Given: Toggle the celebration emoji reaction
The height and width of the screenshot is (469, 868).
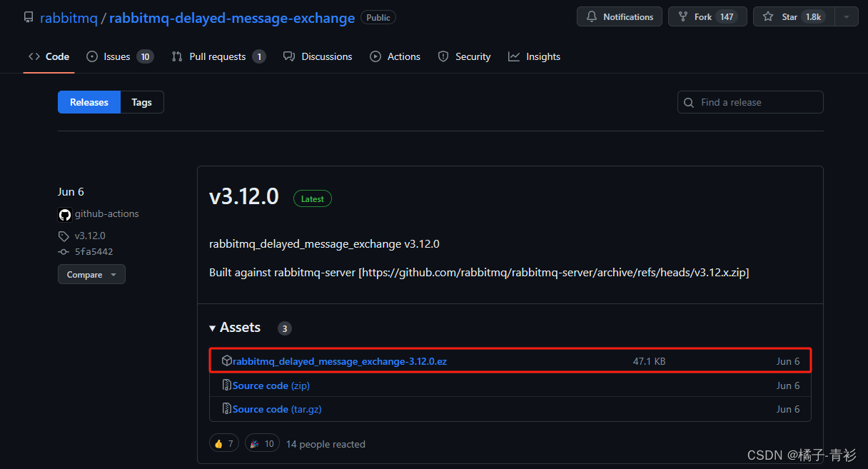Looking at the screenshot, I should pos(261,443).
